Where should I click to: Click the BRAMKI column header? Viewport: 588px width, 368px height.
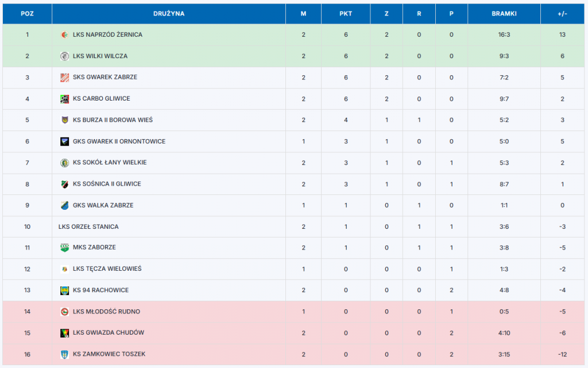504,14
